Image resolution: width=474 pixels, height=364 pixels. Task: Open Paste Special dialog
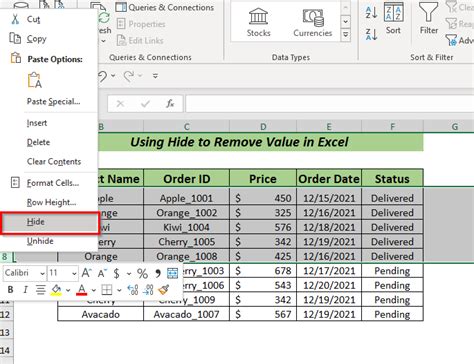53,101
